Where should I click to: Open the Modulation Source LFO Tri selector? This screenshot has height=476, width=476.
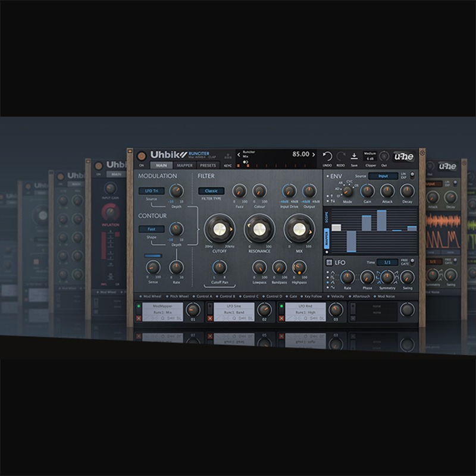click(x=152, y=191)
